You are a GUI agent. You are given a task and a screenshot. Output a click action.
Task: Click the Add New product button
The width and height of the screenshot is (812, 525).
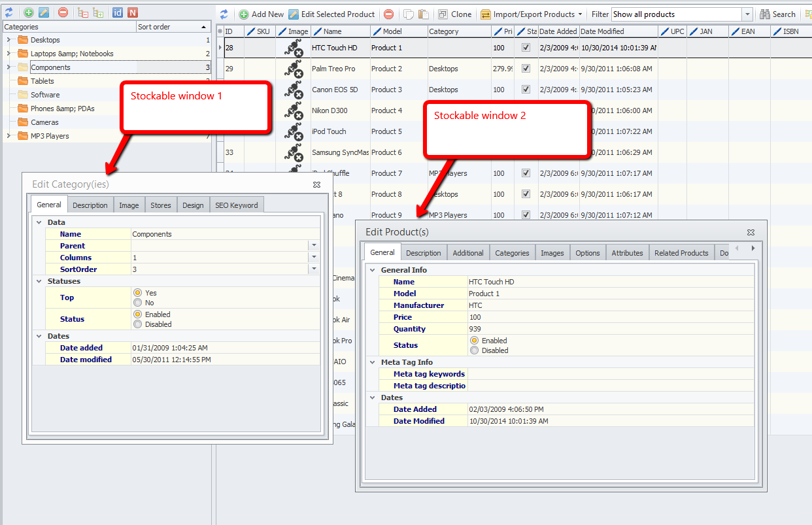261,14
